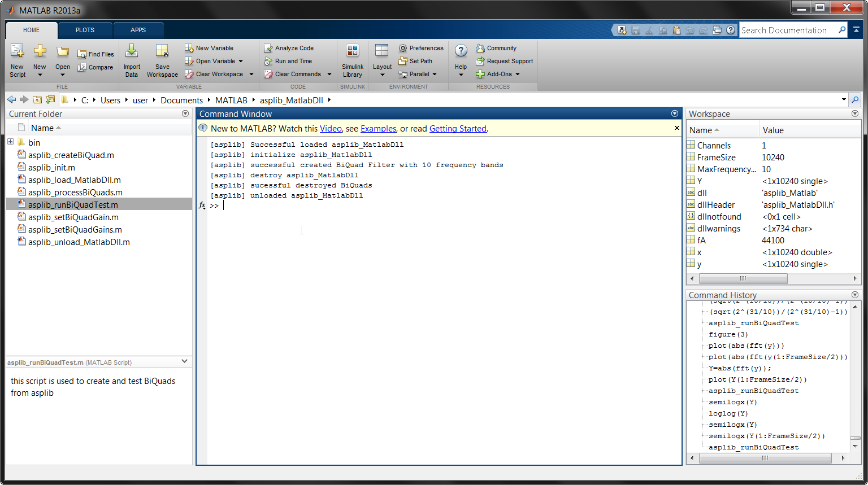Close the New to MATLAB banner
The width and height of the screenshot is (868, 485).
coord(677,128)
